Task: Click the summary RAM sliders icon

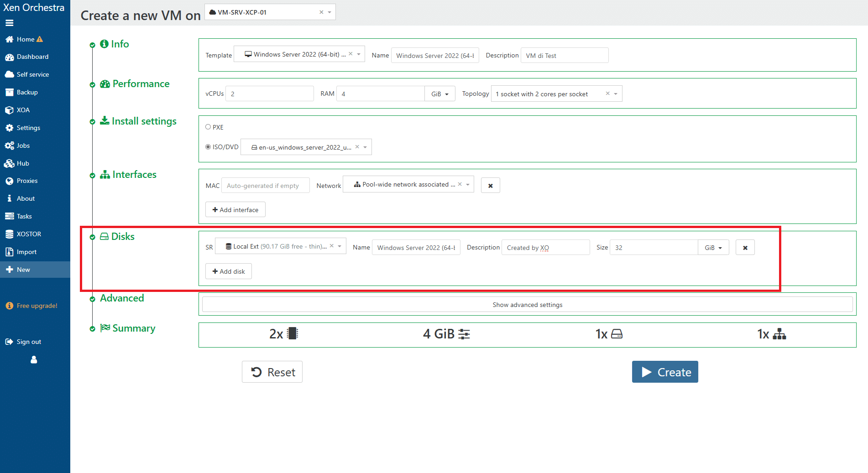Action: pos(464,334)
